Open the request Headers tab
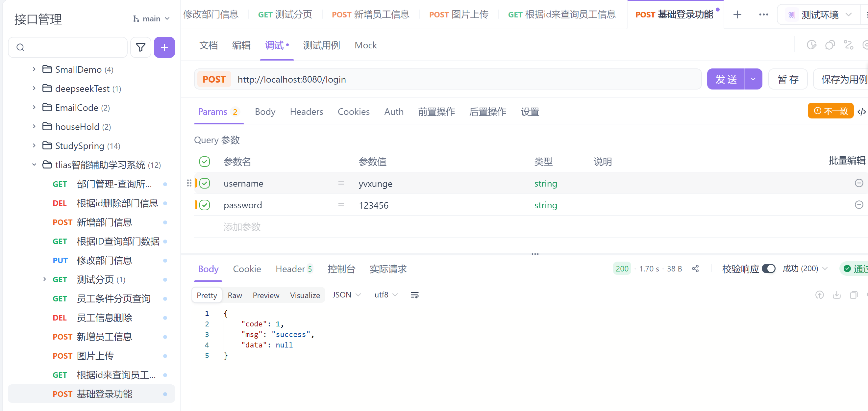This screenshot has width=868, height=411. click(x=306, y=112)
